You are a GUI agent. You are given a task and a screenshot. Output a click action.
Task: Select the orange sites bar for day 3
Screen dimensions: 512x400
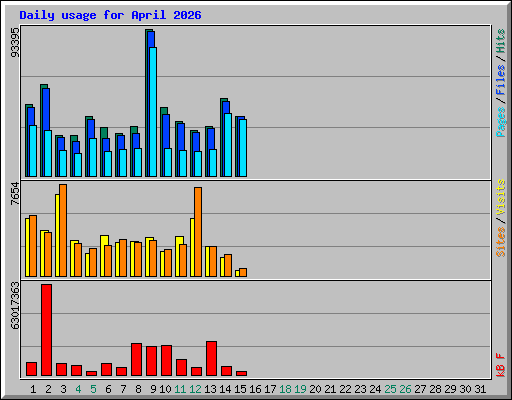(63, 231)
